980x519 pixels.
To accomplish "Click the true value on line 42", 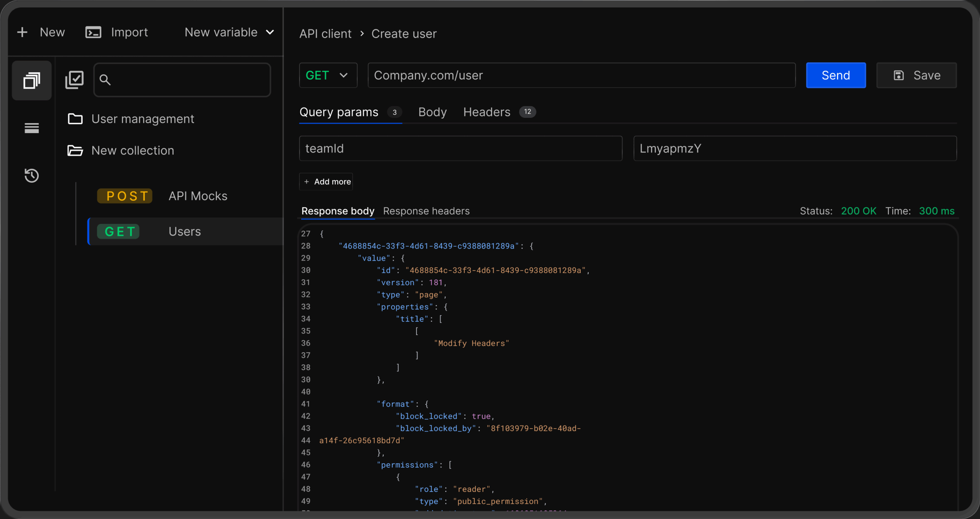I will (481, 416).
